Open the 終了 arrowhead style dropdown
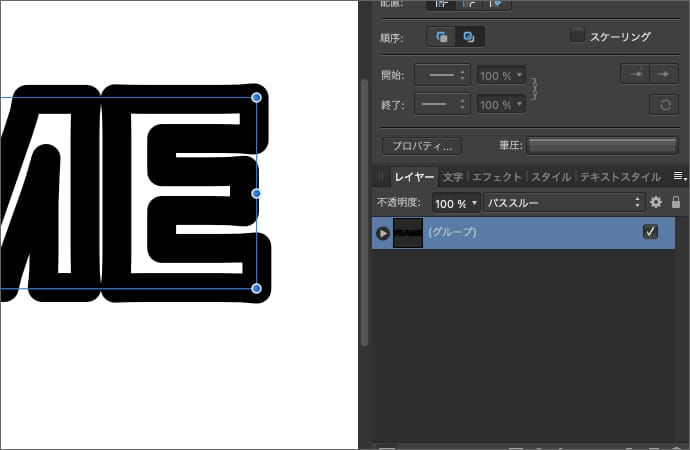690x450 pixels. pos(441,104)
